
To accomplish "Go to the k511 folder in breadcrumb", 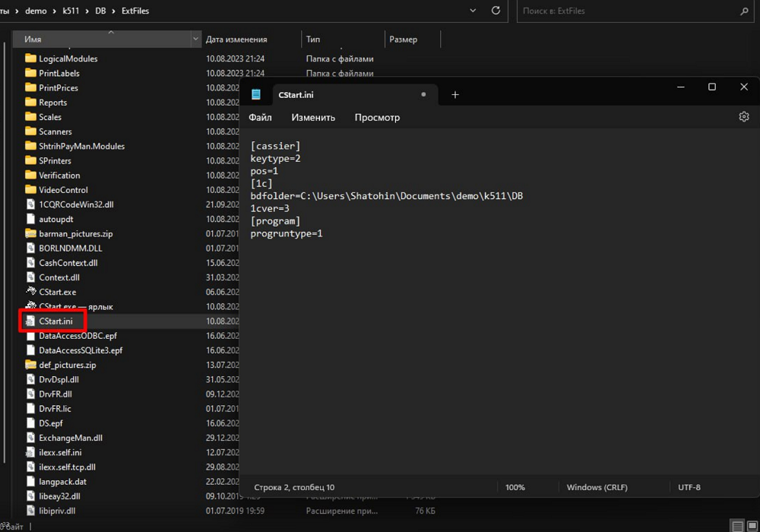I will pos(71,11).
